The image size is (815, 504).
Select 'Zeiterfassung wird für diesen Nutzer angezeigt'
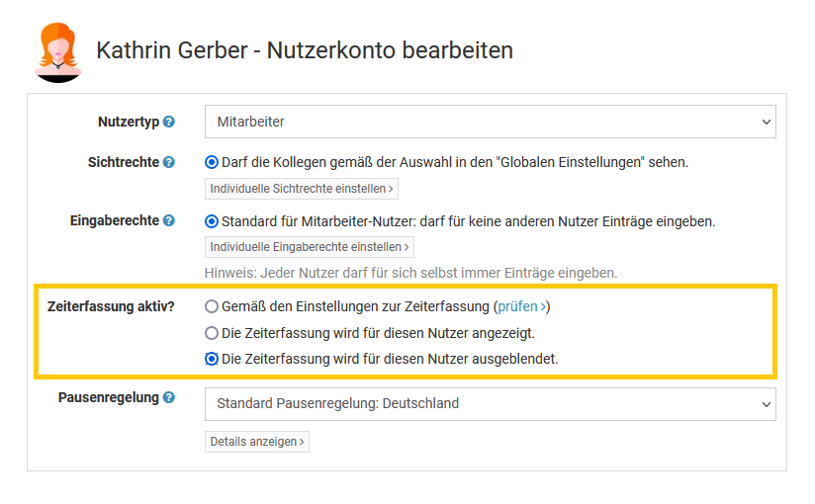coord(212,333)
